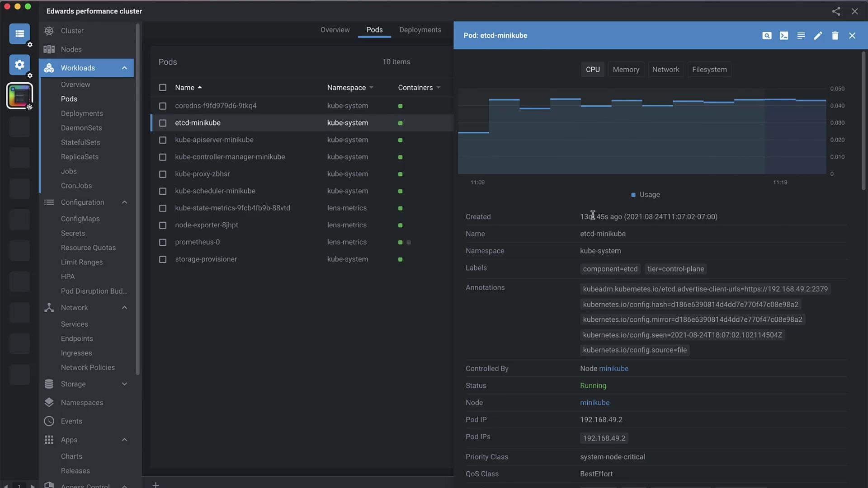Click the share icon in title bar

(836, 11)
